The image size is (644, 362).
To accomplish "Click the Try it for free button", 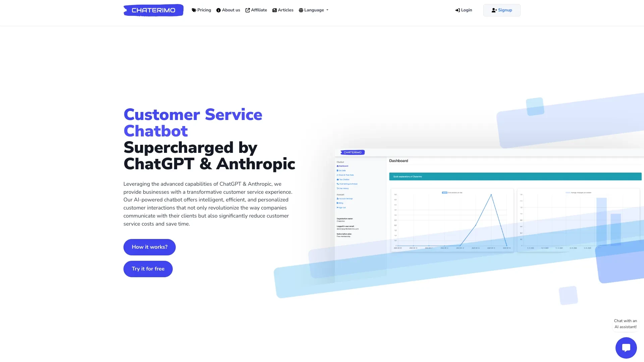I will click(x=148, y=268).
